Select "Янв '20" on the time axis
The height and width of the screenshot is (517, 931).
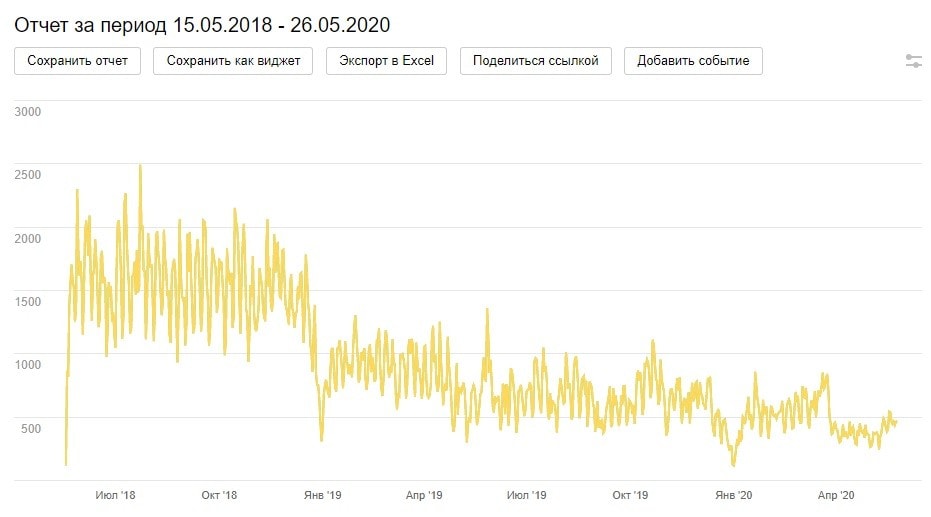coord(734,495)
